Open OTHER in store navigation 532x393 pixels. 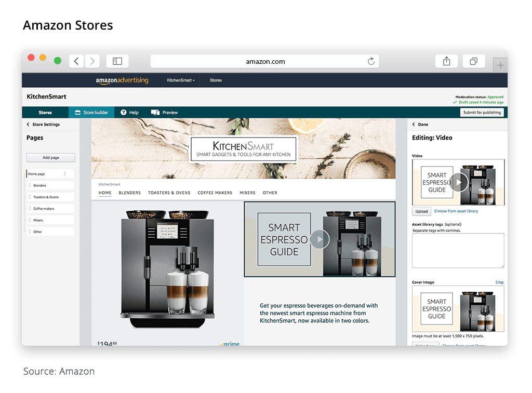click(x=270, y=193)
